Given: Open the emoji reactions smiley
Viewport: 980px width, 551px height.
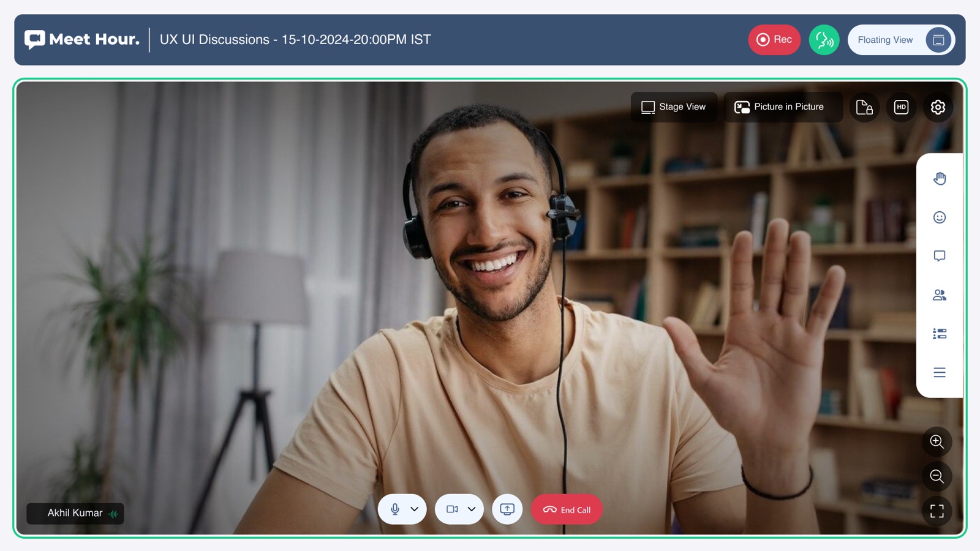Looking at the screenshot, I should tap(940, 217).
